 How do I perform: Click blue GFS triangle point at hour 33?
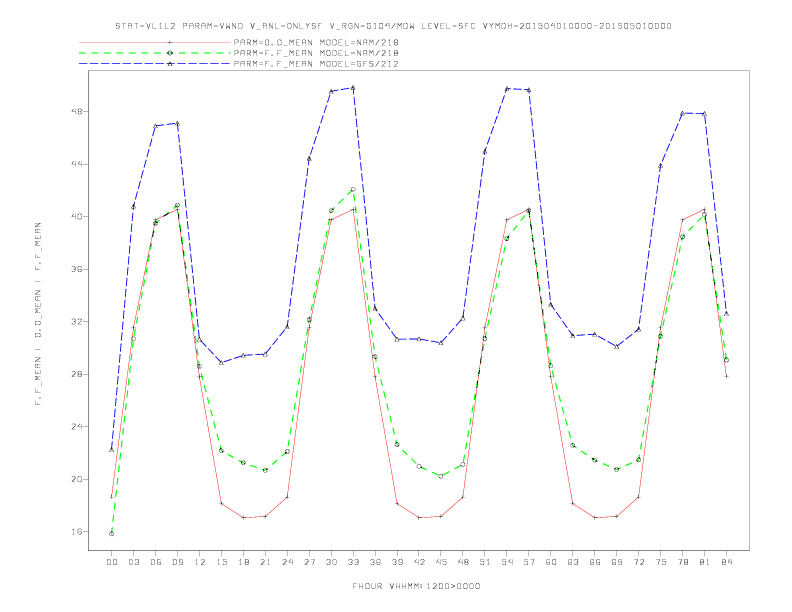click(353, 87)
